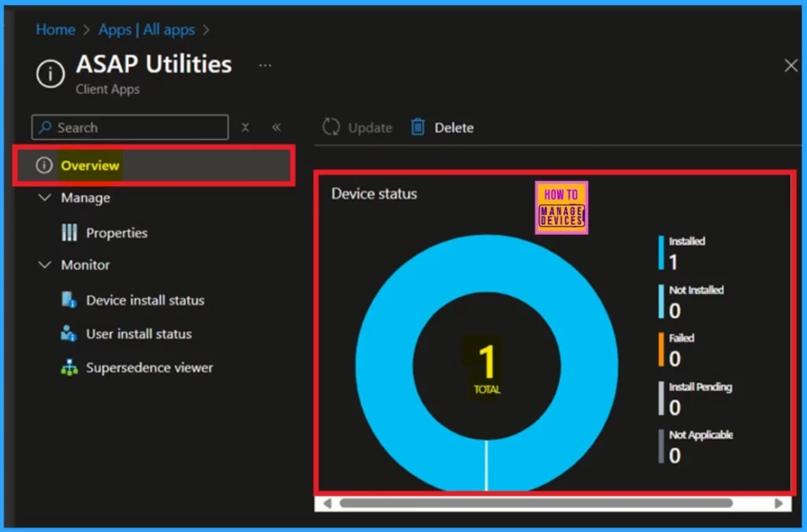Viewport: 807px width, 532px height.
Task: Open User install status
Action: click(139, 334)
